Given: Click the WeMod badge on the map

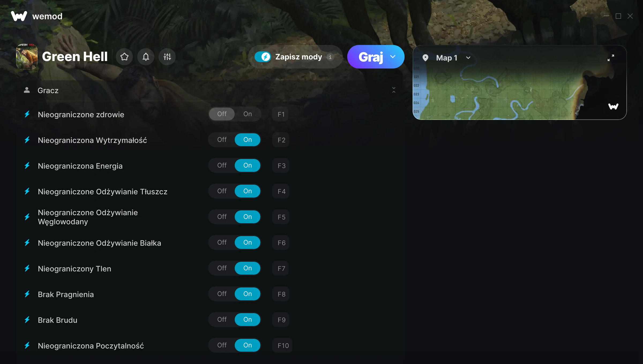Looking at the screenshot, I should click(x=613, y=107).
